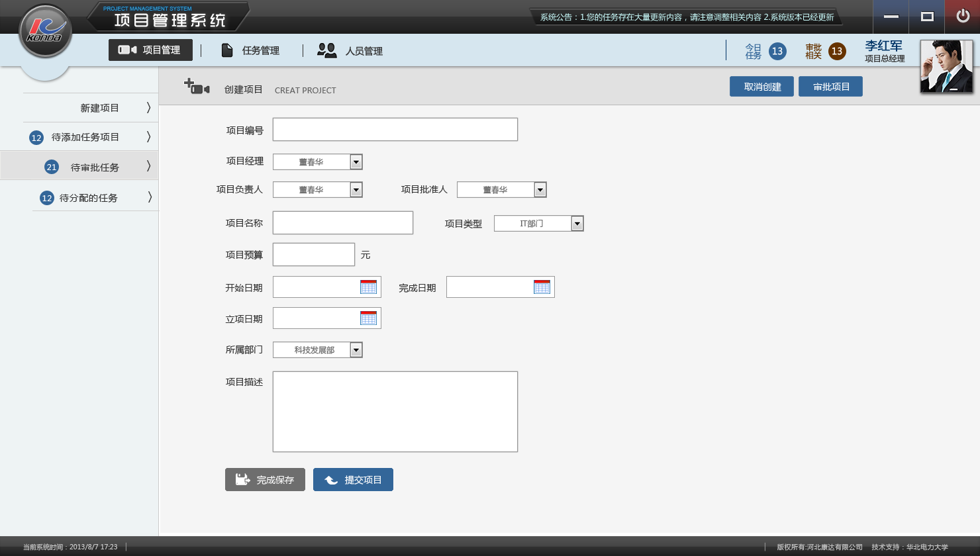Click the 提交项目 button
This screenshot has width=980, height=556.
click(353, 479)
